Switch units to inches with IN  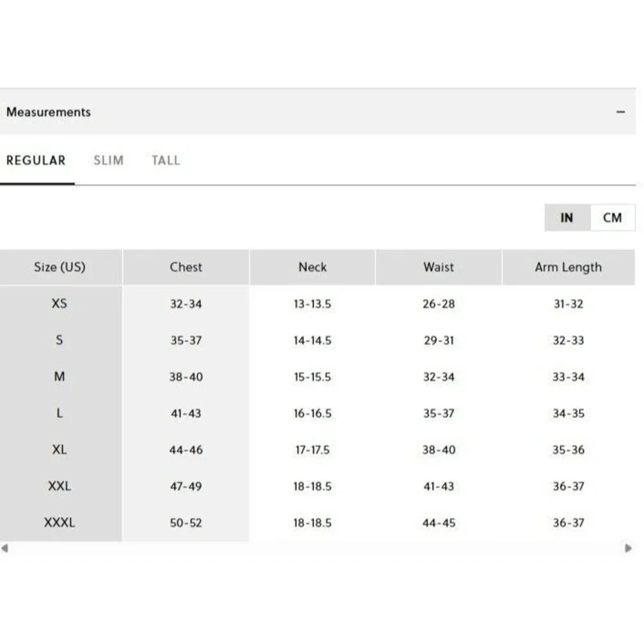coord(567,218)
